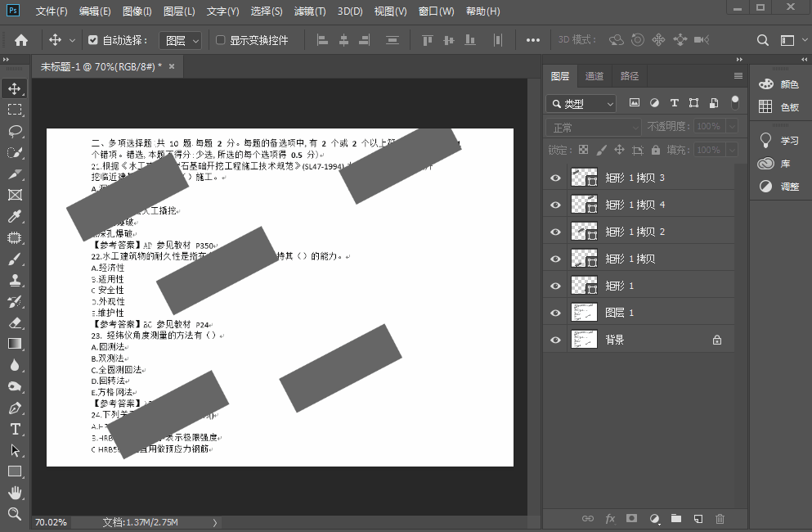Open the 学习 panel
The width and height of the screenshot is (812, 532).
(x=779, y=140)
